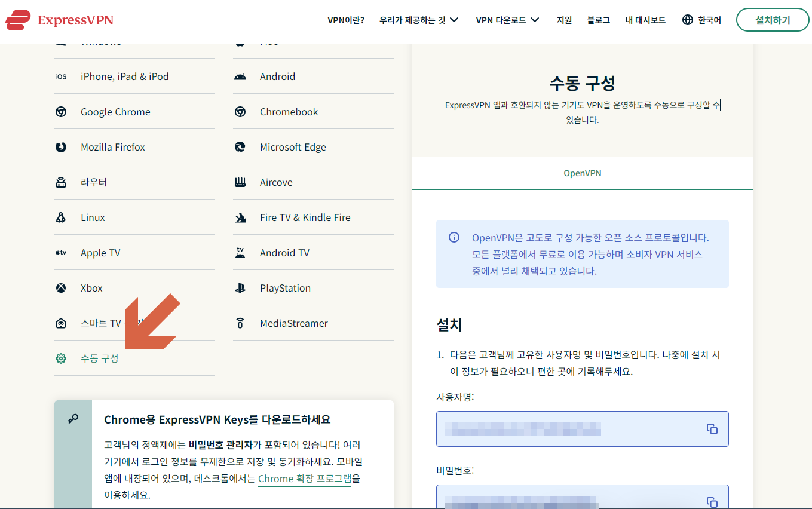The width and height of the screenshot is (812, 509).
Task: Select the Google Chrome setup option
Action: [x=134, y=112]
